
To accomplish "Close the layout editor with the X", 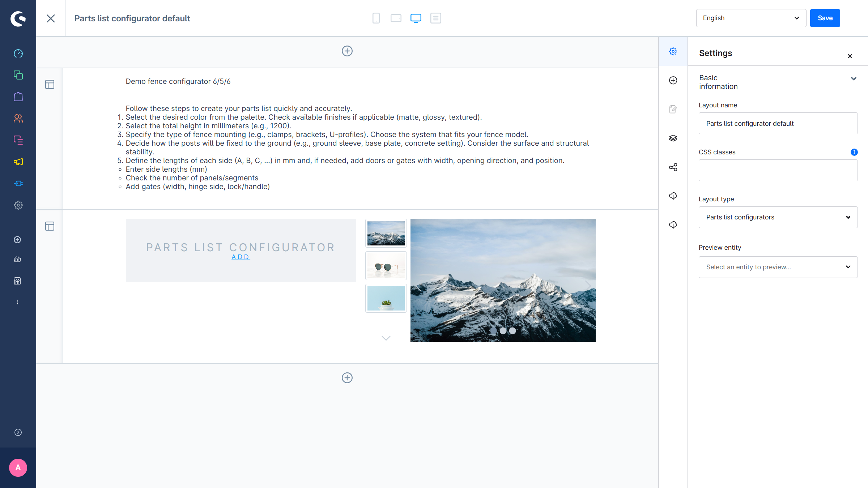I will click(x=51, y=18).
